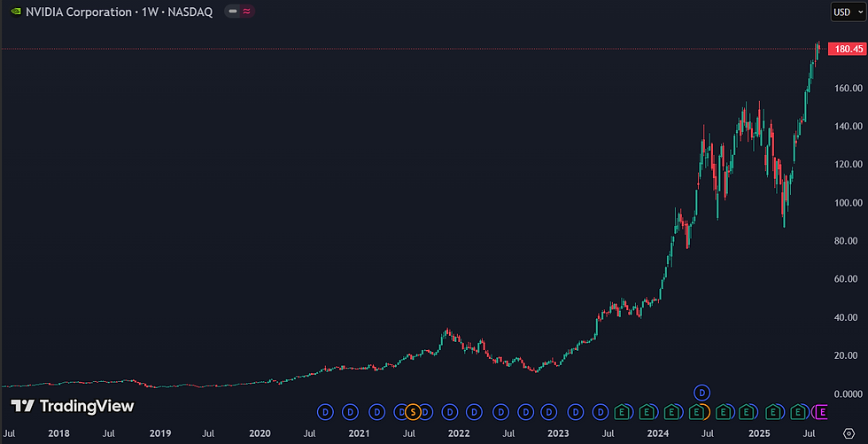868x444 pixels.
Task: Click the 2020 label on the time axis
Action: (260, 433)
